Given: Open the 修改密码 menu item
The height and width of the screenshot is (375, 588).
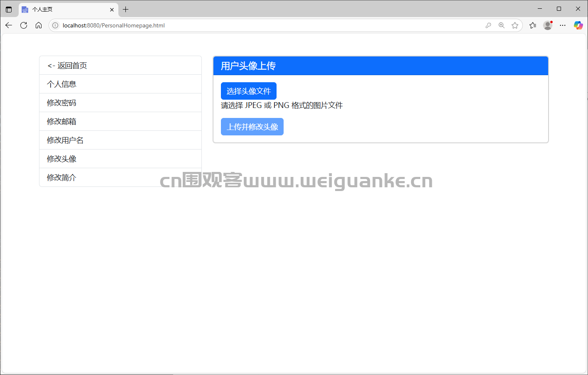Looking at the screenshot, I should 120,103.
